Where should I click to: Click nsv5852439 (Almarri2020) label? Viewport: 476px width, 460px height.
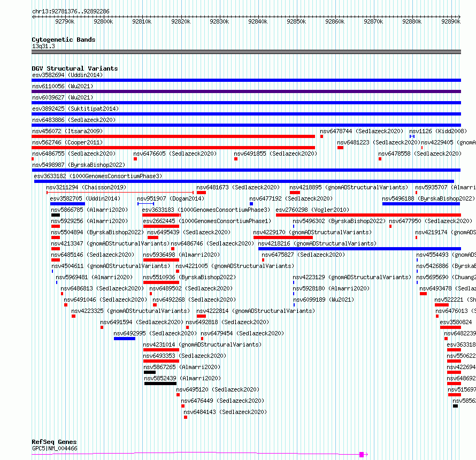pos(182,378)
